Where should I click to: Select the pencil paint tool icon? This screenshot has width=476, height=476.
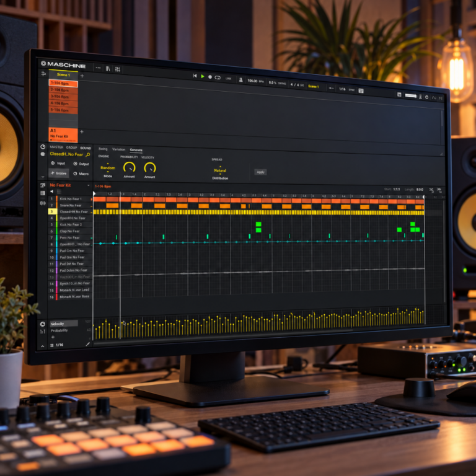pyautogui.click(x=88, y=344)
